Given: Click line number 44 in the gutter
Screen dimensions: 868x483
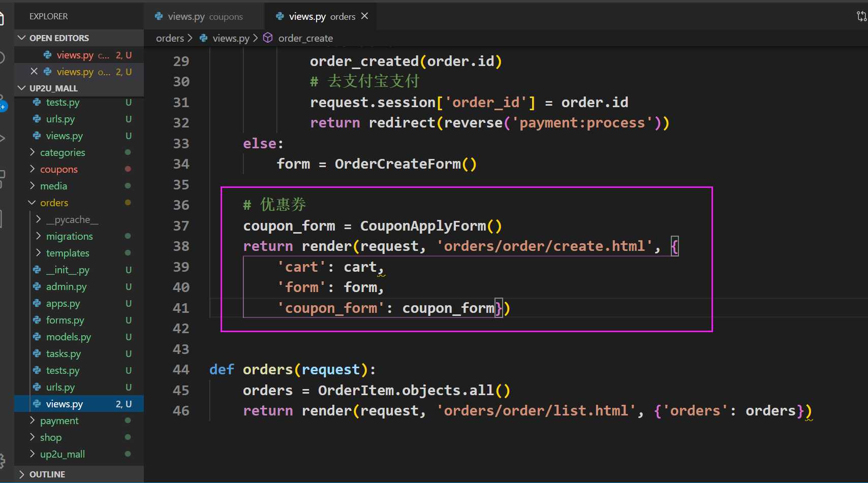Looking at the screenshot, I should tap(181, 370).
